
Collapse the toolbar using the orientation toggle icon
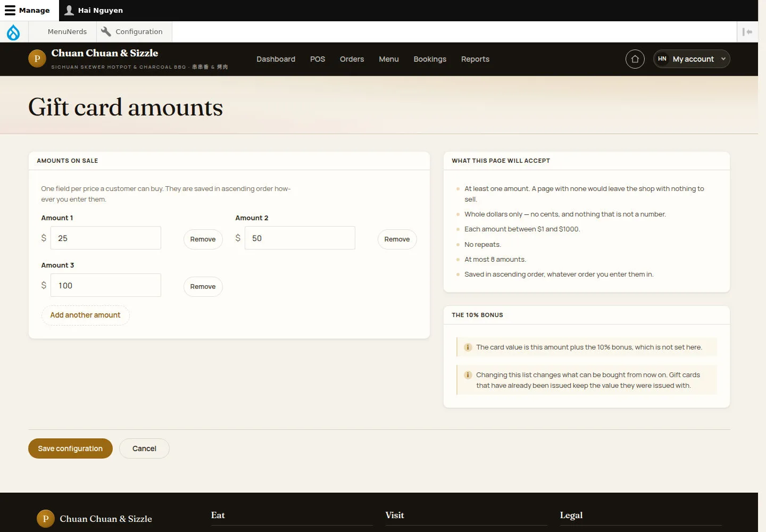tap(747, 32)
